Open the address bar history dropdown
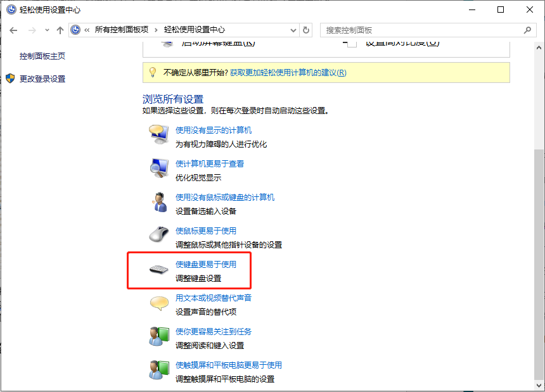545x392 pixels. (x=293, y=29)
